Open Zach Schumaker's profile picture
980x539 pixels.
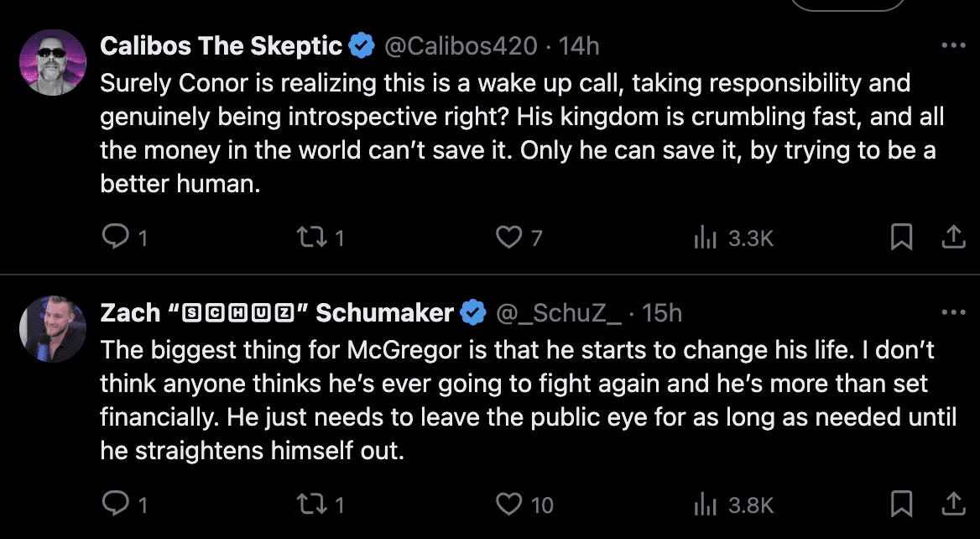(x=53, y=329)
